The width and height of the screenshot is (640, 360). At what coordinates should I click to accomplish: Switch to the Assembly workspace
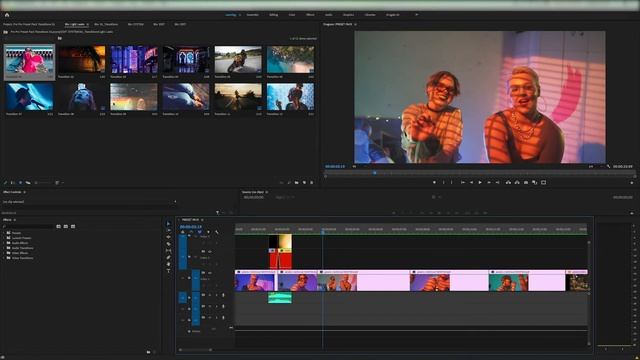[x=253, y=15]
